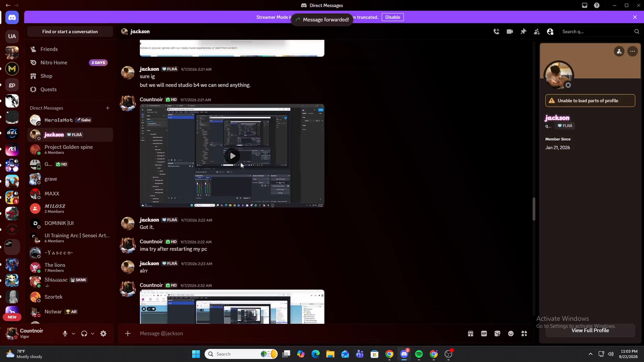644x362 pixels.
Task: Open the attachment plus button beside the message box
Action: click(128, 333)
